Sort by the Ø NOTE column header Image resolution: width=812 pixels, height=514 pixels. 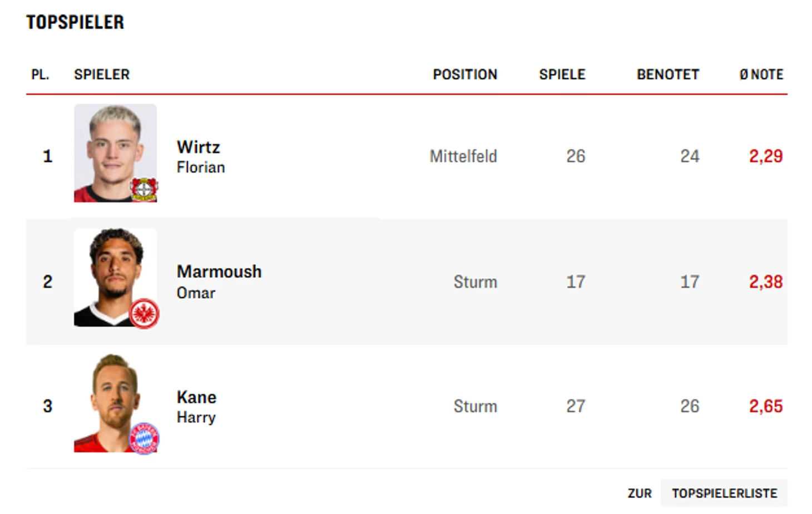coord(761,75)
